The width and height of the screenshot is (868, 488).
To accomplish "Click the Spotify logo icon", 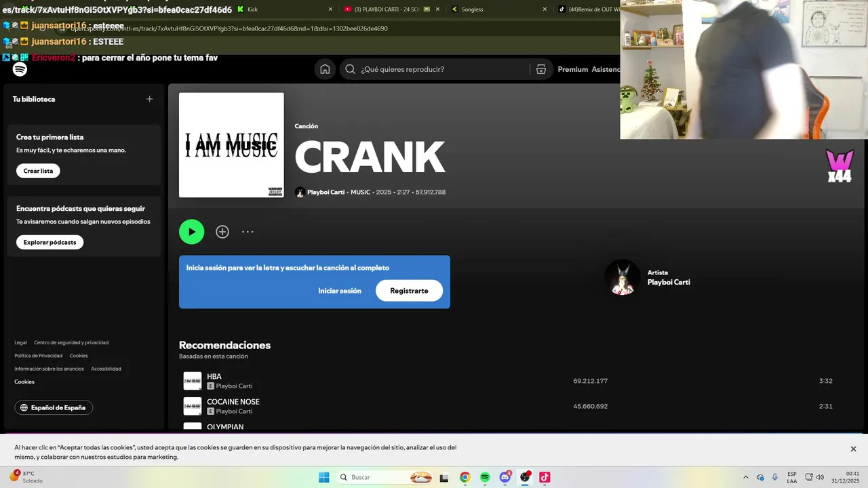I will click(x=20, y=69).
